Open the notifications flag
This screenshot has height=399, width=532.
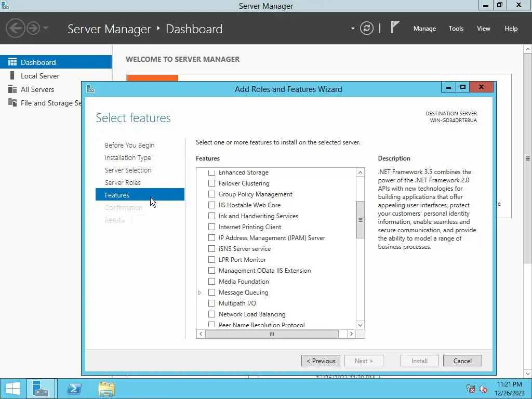tap(395, 27)
